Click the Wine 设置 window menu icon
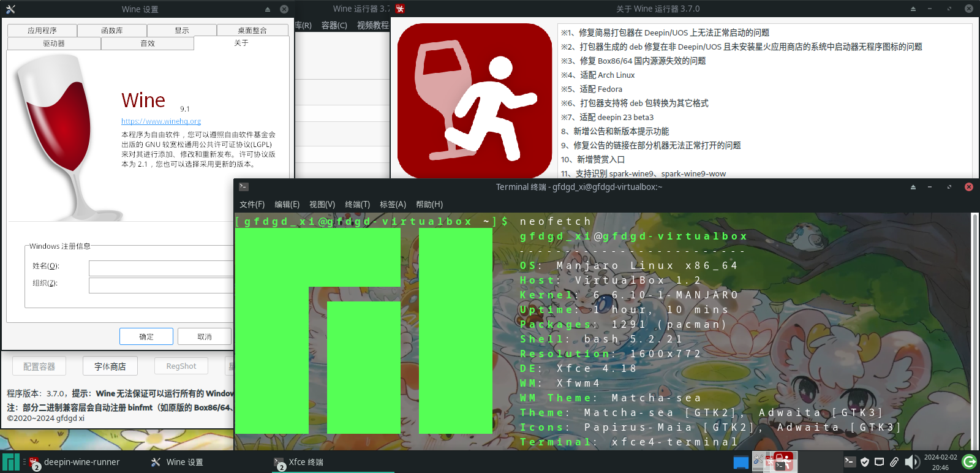 tap(10, 9)
